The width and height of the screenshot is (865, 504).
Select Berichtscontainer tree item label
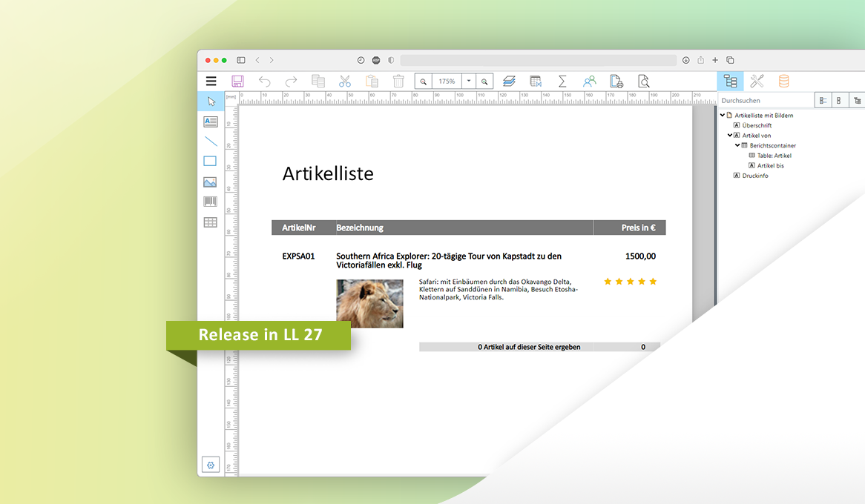(773, 145)
